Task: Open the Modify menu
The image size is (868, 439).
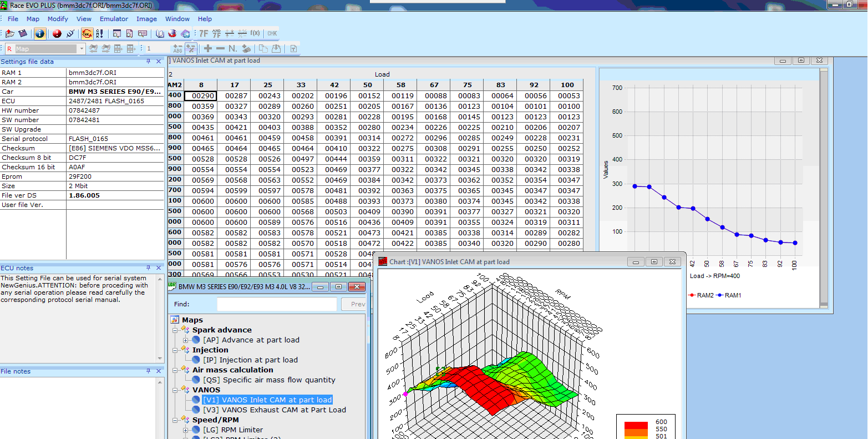Action: (58, 19)
